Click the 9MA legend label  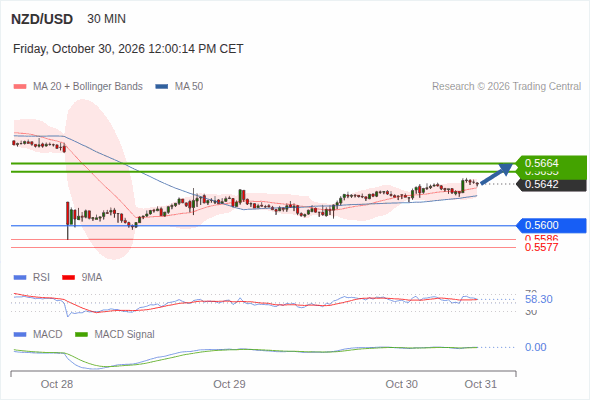(92, 277)
